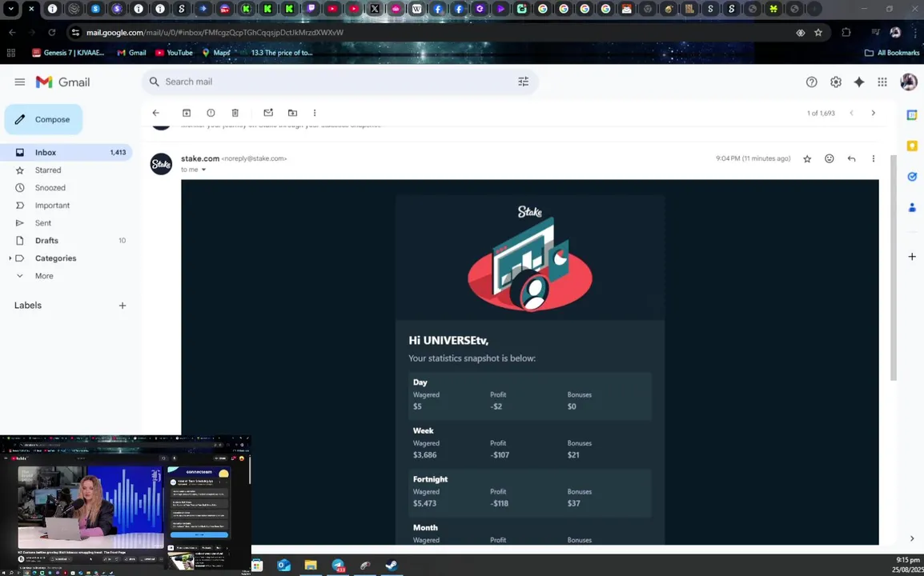
Task: Switch to the X (Twitter) tab
Action: [375, 9]
